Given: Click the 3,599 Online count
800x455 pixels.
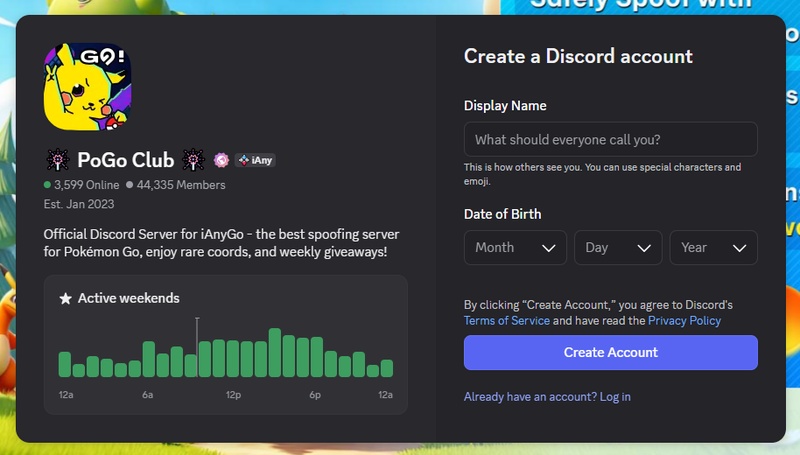Looking at the screenshot, I should 87,185.
